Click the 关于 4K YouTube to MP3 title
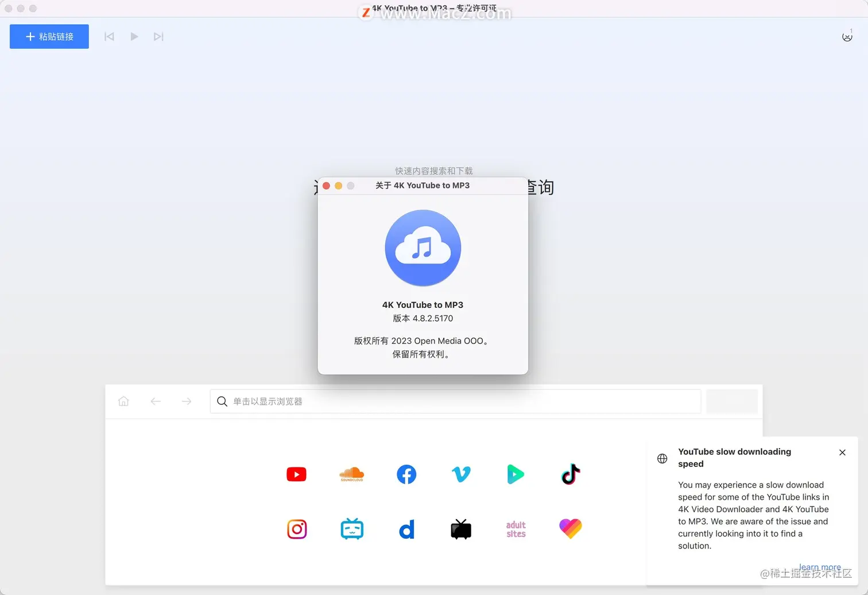This screenshot has width=868, height=595. coord(423,186)
